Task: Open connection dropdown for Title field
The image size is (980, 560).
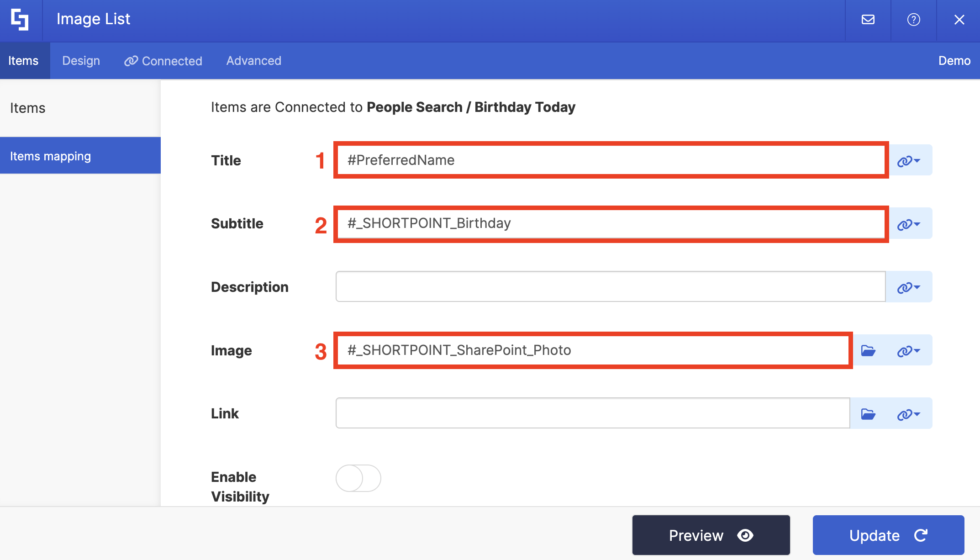Action: click(909, 160)
